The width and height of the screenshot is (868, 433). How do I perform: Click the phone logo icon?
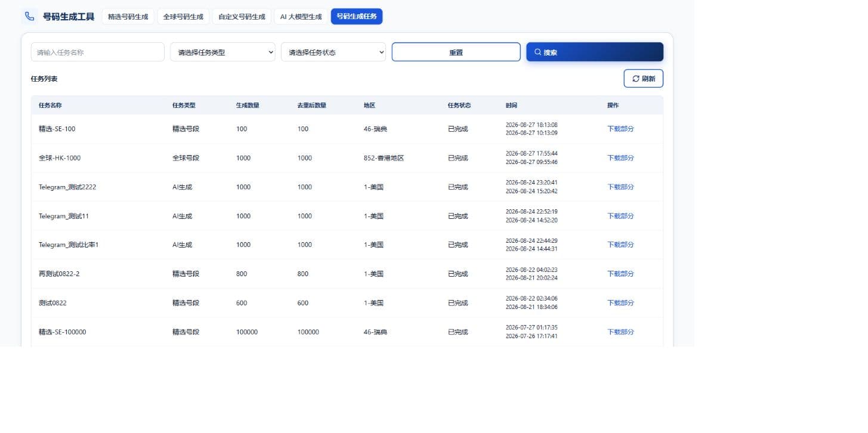pos(30,16)
